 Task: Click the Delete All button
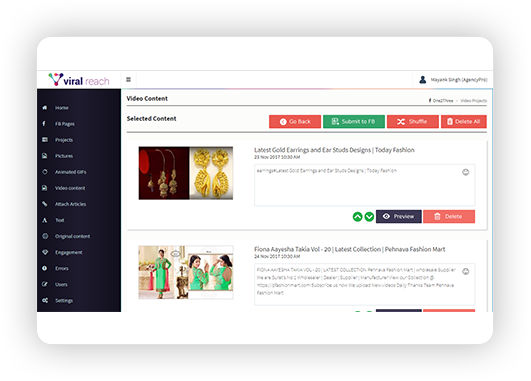click(x=464, y=122)
